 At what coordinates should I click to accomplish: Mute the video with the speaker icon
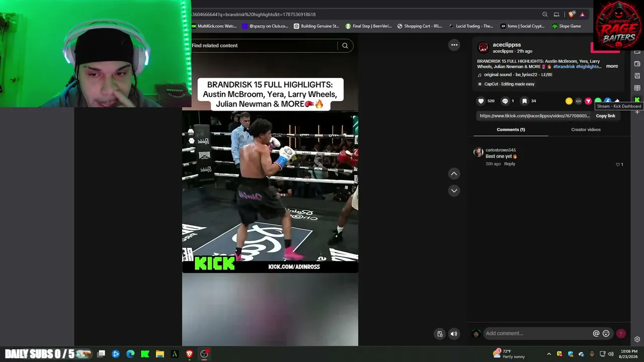(x=454, y=333)
